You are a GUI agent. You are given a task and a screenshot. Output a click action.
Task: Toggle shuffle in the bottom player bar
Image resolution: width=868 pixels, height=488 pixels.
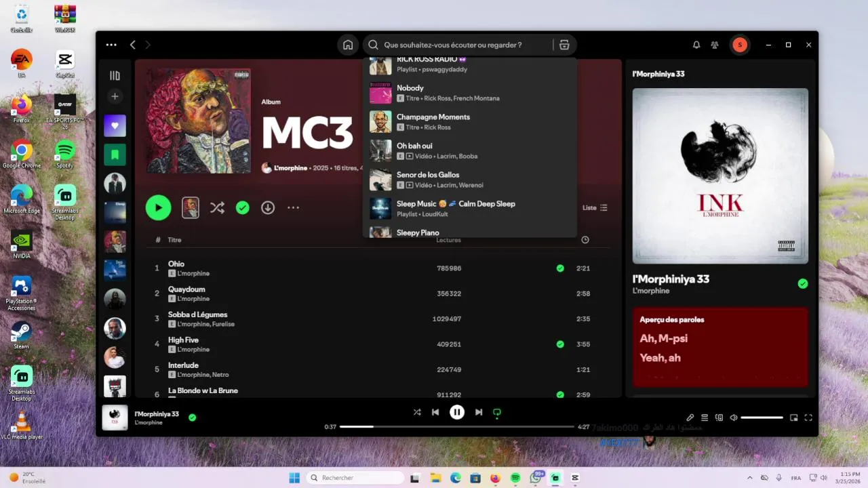pyautogui.click(x=417, y=412)
